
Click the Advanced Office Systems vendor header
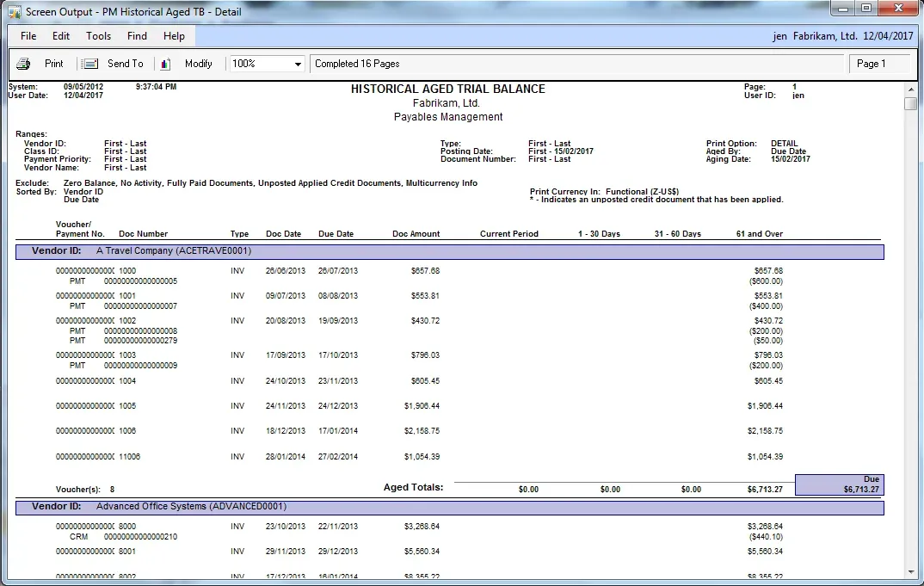pyautogui.click(x=450, y=507)
